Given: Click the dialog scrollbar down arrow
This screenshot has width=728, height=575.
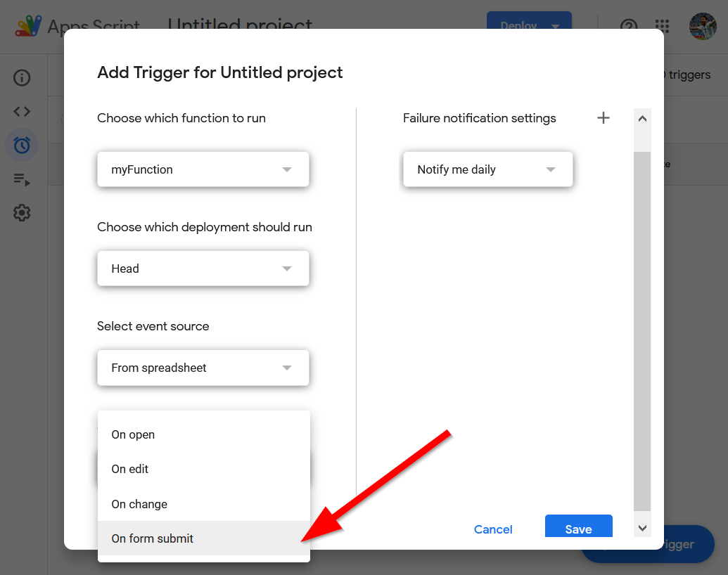Looking at the screenshot, I should [x=641, y=527].
